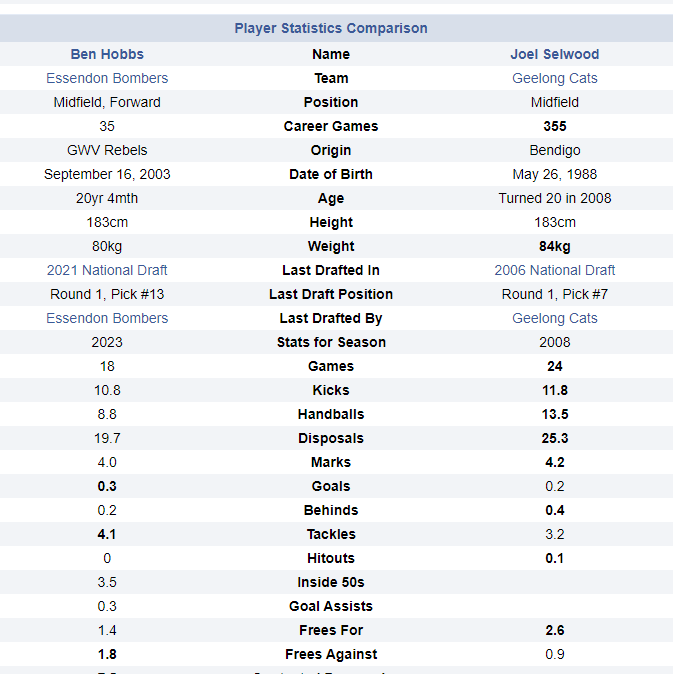The image size is (673, 674).
Task: Select the Inside 50s row label
Action: 330,582
